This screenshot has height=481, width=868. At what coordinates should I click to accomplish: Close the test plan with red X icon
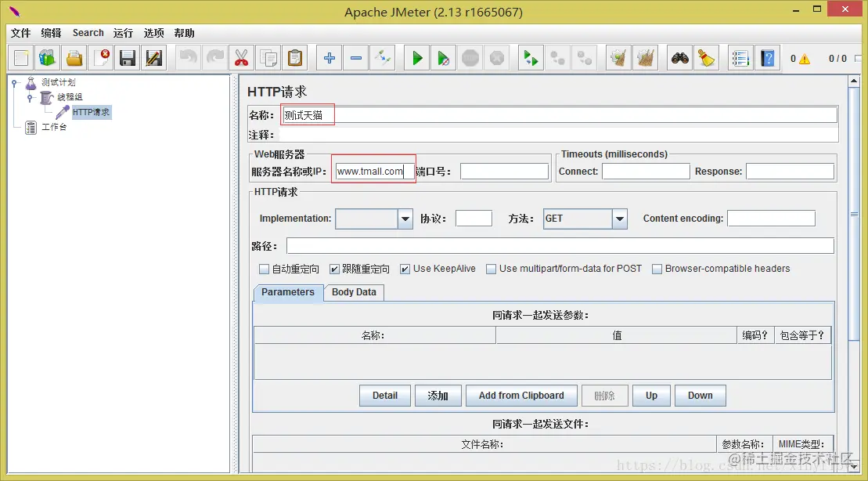(x=101, y=58)
